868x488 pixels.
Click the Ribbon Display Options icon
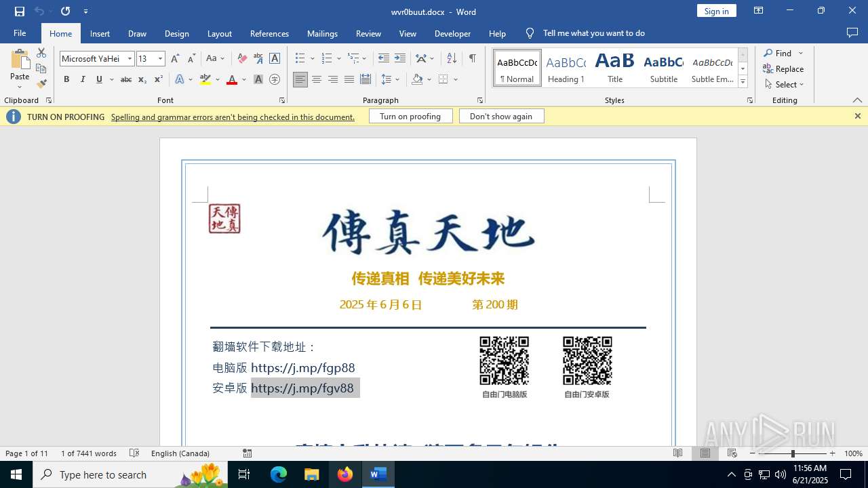759,11
